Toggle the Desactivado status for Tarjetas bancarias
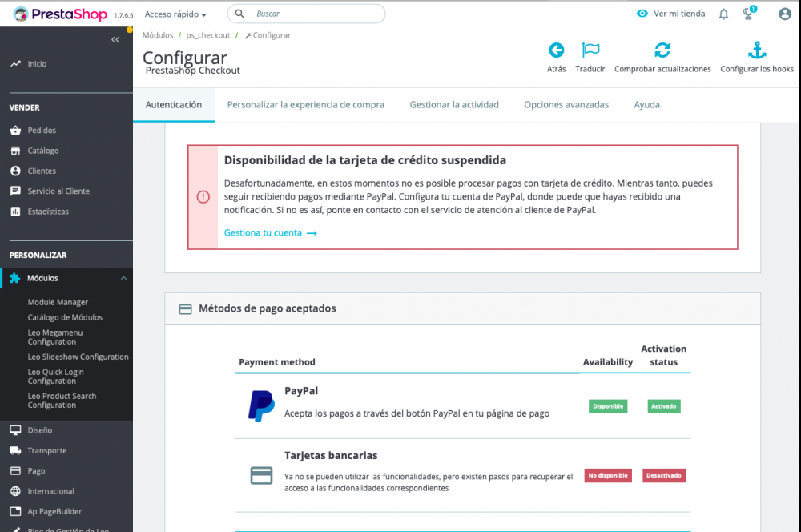The image size is (801, 532). coord(663,475)
